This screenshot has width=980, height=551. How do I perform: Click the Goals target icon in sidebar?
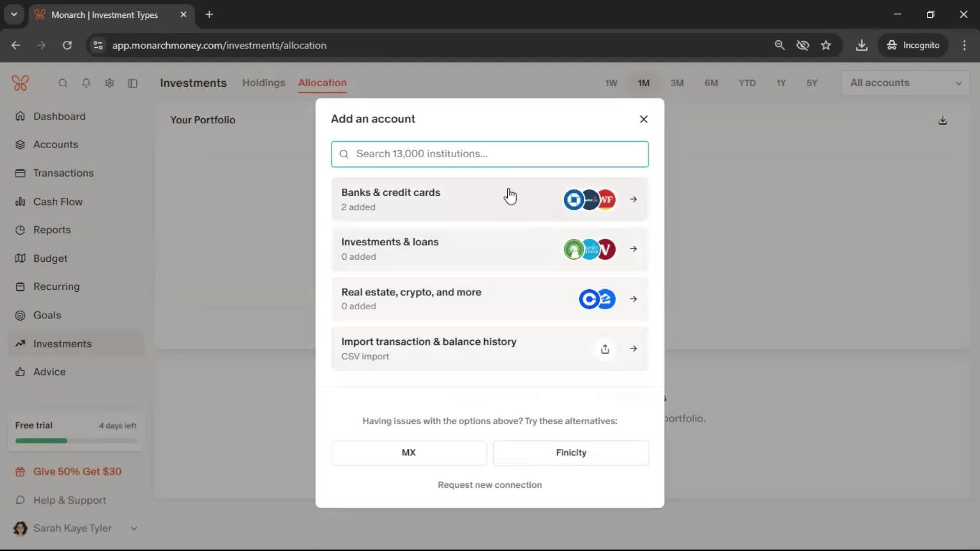click(x=20, y=315)
